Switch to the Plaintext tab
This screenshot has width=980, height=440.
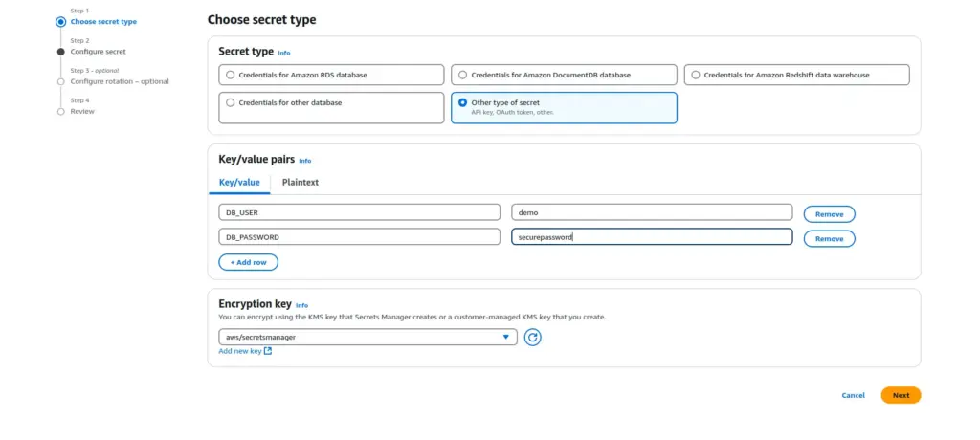click(301, 182)
